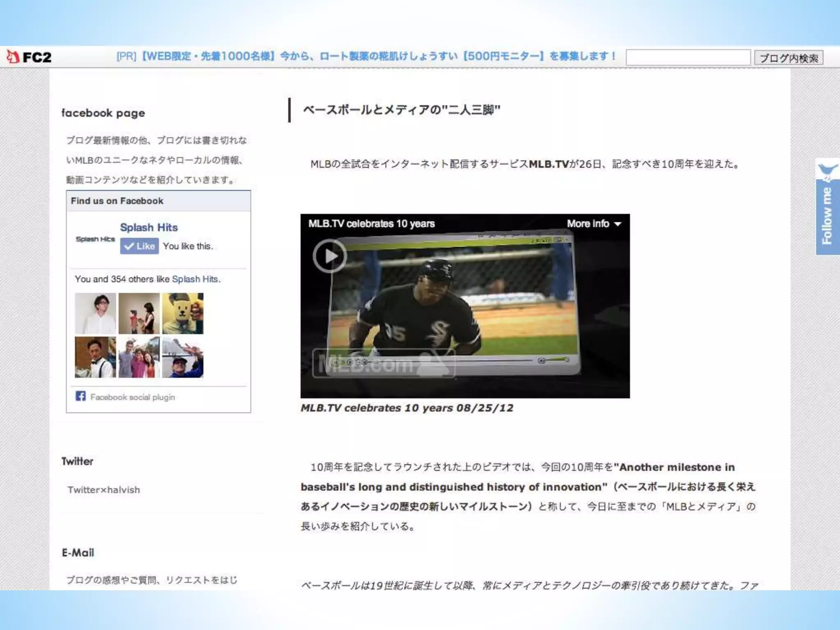Click the E-Mail sidebar heading
Screen dimensions: 840x630
tap(78, 552)
